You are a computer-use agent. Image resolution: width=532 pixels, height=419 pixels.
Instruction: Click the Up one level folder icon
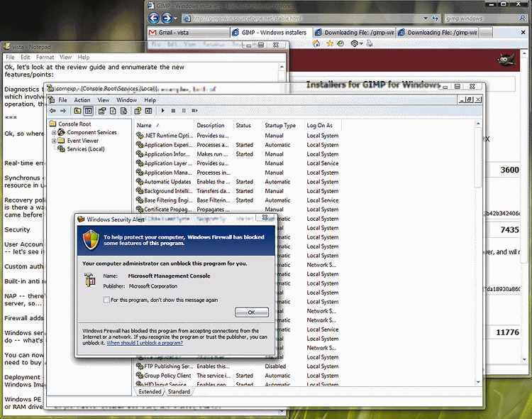point(77,111)
